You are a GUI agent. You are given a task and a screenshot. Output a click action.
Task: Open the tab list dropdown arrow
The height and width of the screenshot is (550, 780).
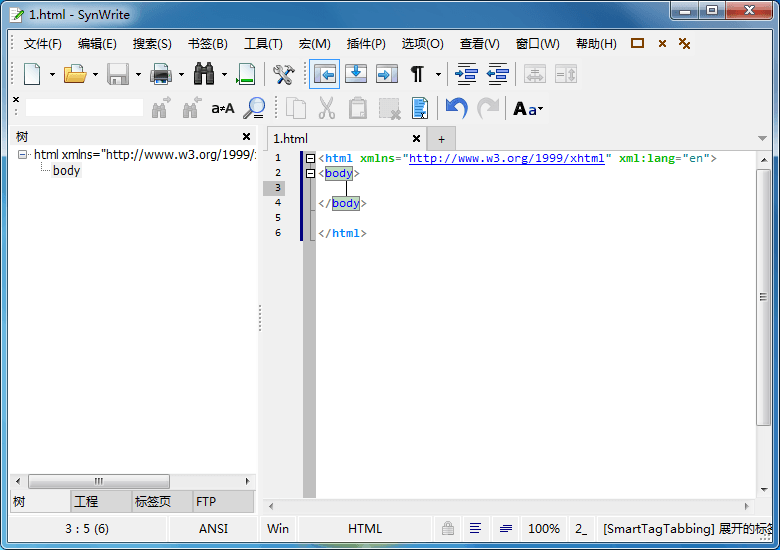762,138
